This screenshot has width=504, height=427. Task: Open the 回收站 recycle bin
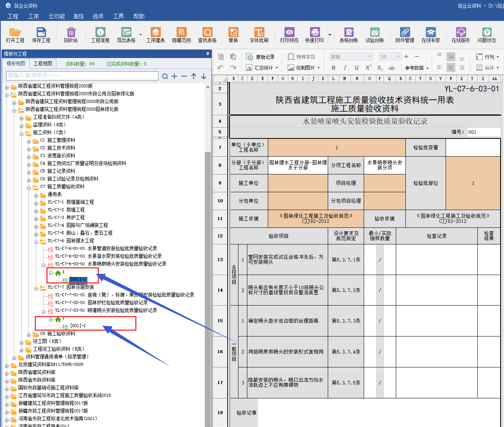click(71, 34)
